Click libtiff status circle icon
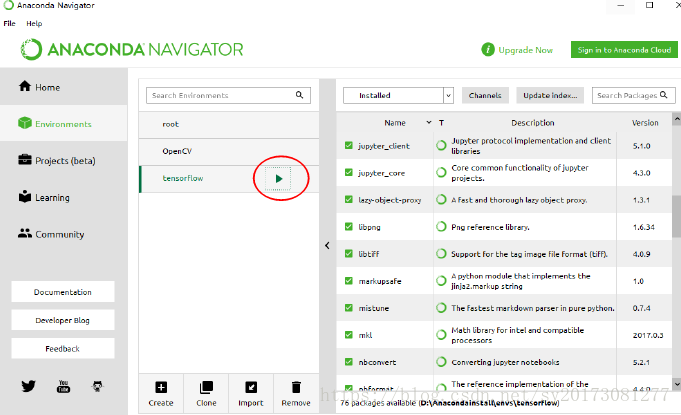681x415 pixels. click(441, 254)
